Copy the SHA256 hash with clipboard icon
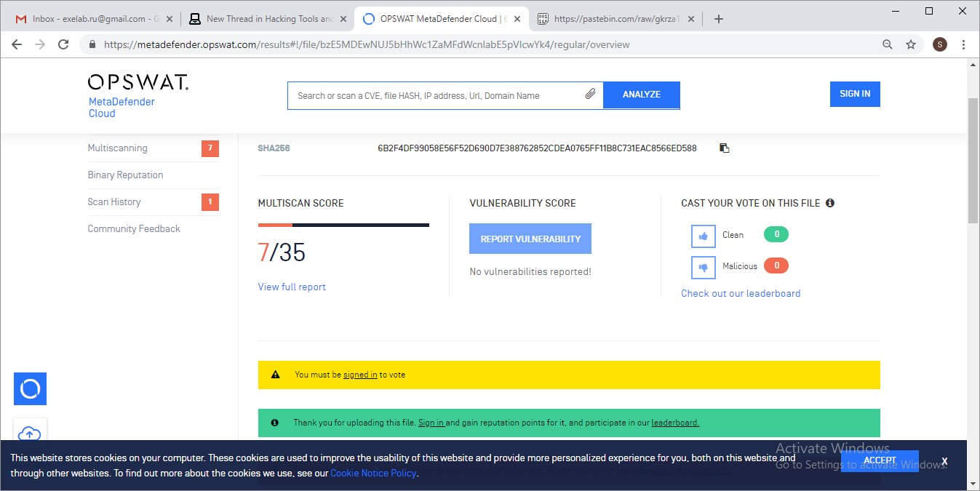This screenshot has width=980, height=491. [725, 148]
